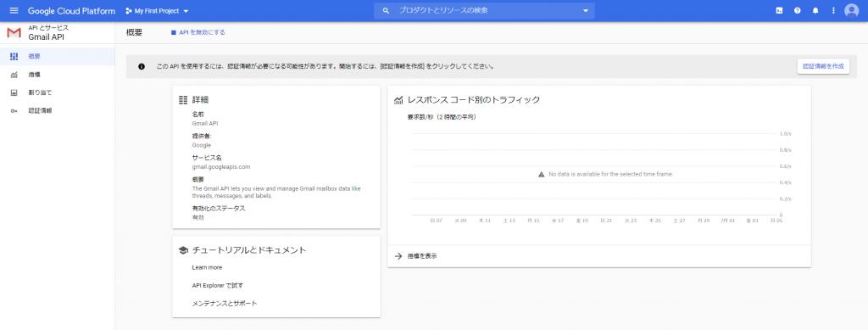Open API Explorer で試す link

click(218, 286)
